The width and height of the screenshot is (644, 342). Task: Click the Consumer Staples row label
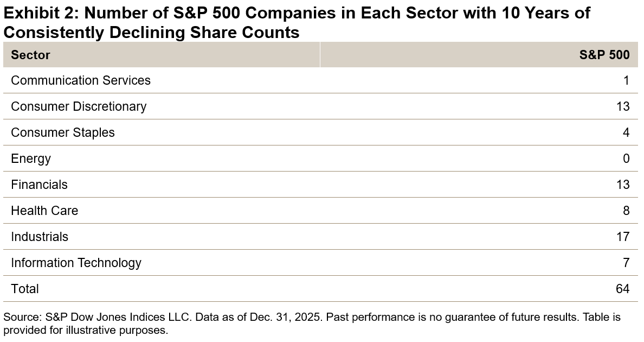[x=63, y=132]
